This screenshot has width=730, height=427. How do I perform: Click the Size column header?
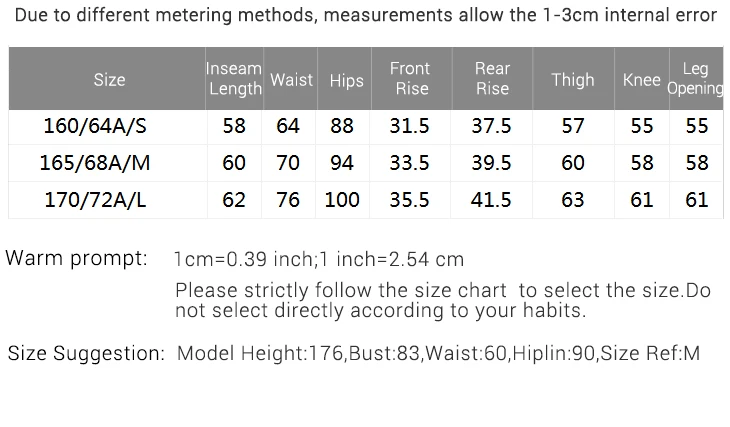coord(109,80)
